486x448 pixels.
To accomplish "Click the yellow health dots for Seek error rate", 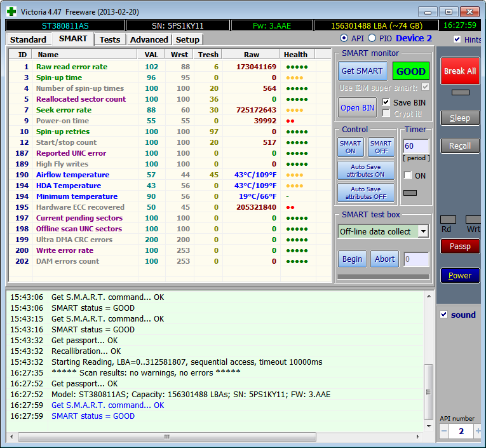I will 295,110.
